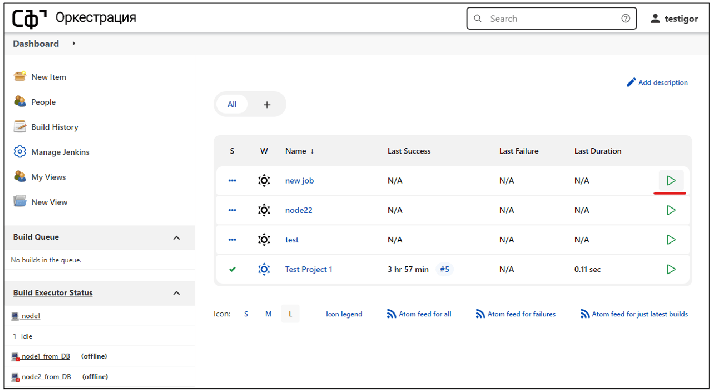Collapse the Build Executor Status panel
Viewport: 713px width, 390px height.
coord(177,293)
